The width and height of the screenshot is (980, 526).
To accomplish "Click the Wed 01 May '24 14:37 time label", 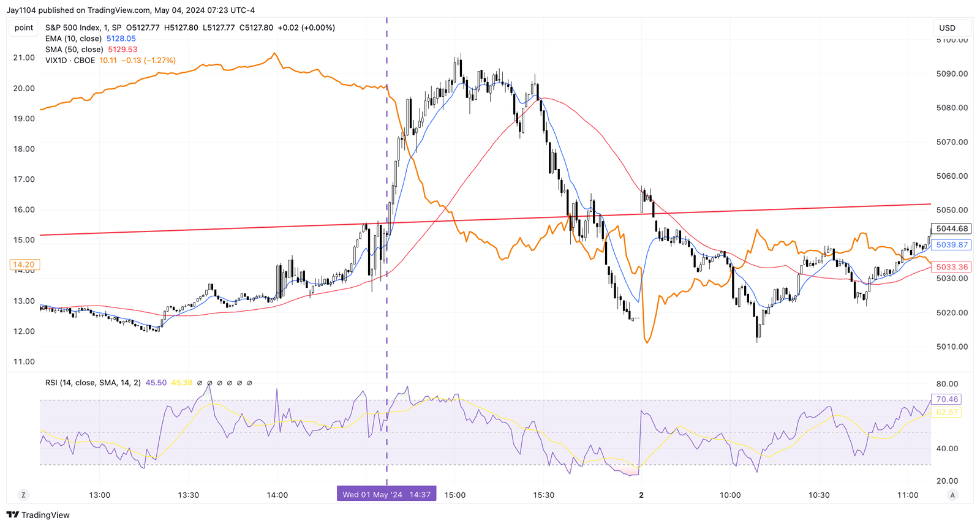I will (x=386, y=495).
